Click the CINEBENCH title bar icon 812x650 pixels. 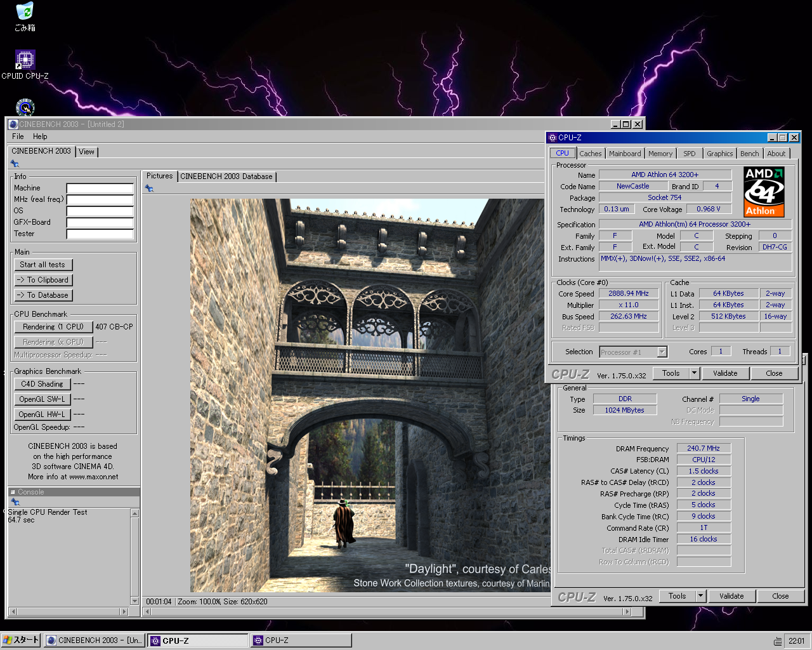pos(13,124)
